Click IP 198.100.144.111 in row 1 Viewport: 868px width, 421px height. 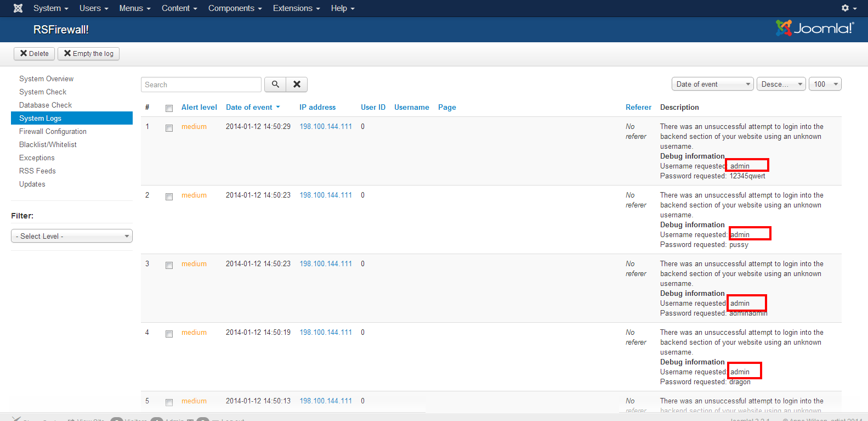click(326, 126)
